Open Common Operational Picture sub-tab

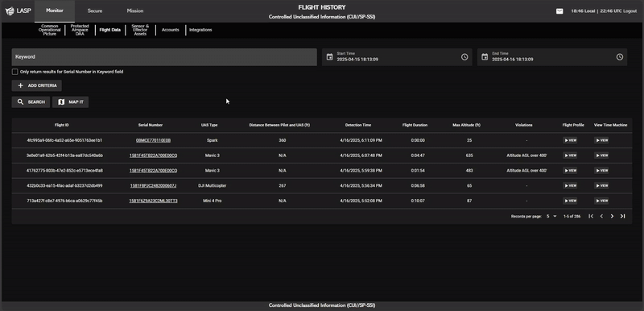(x=50, y=30)
